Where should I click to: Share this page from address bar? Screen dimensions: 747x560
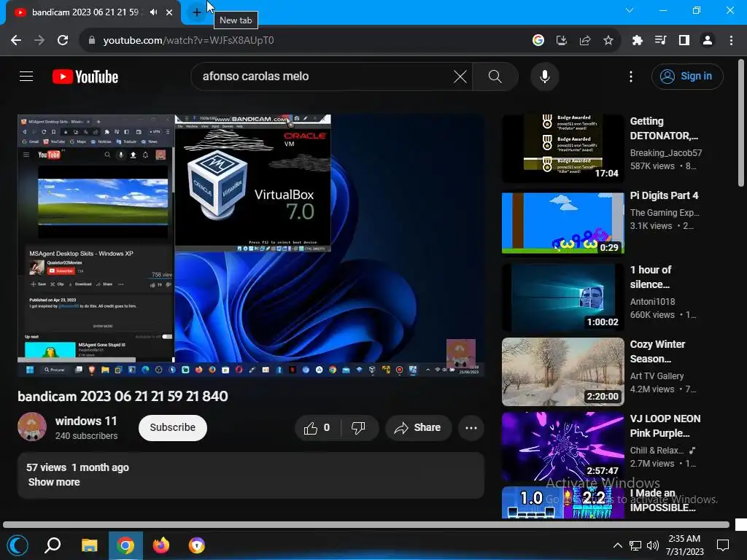point(585,41)
